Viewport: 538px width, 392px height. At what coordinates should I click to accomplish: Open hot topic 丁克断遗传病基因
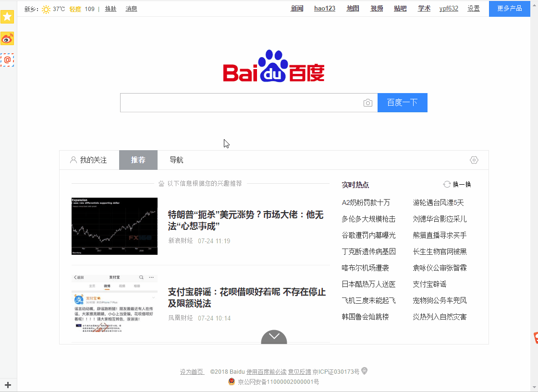click(368, 251)
